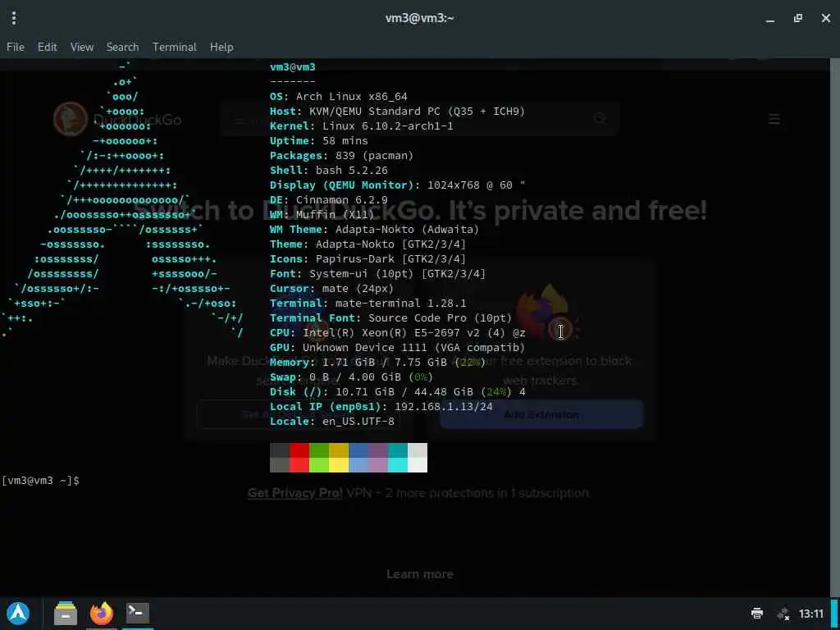The width and height of the screenshot is (840, 630).
Task: Click the 'Host: KVM/QEMU Standard PC' line
Action: tap(398, 112)
